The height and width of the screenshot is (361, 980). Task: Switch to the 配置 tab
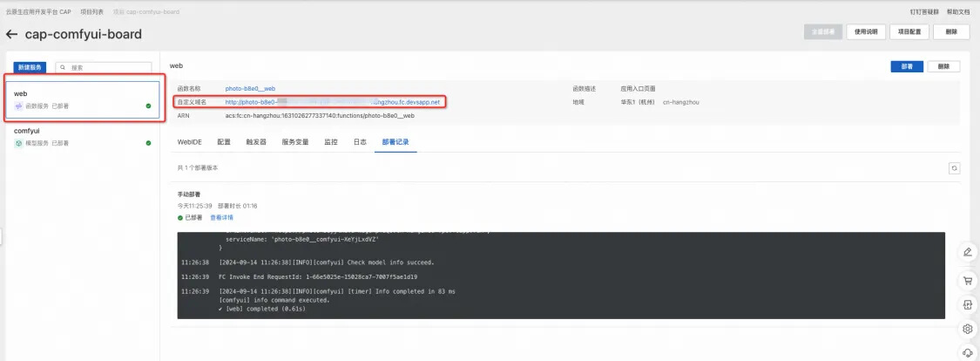[x=224, y=142]
